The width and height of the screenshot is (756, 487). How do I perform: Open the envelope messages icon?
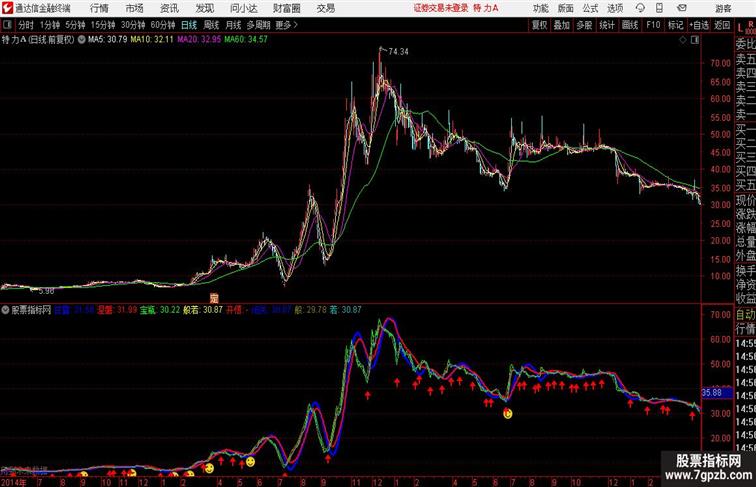tap(682, 8)
